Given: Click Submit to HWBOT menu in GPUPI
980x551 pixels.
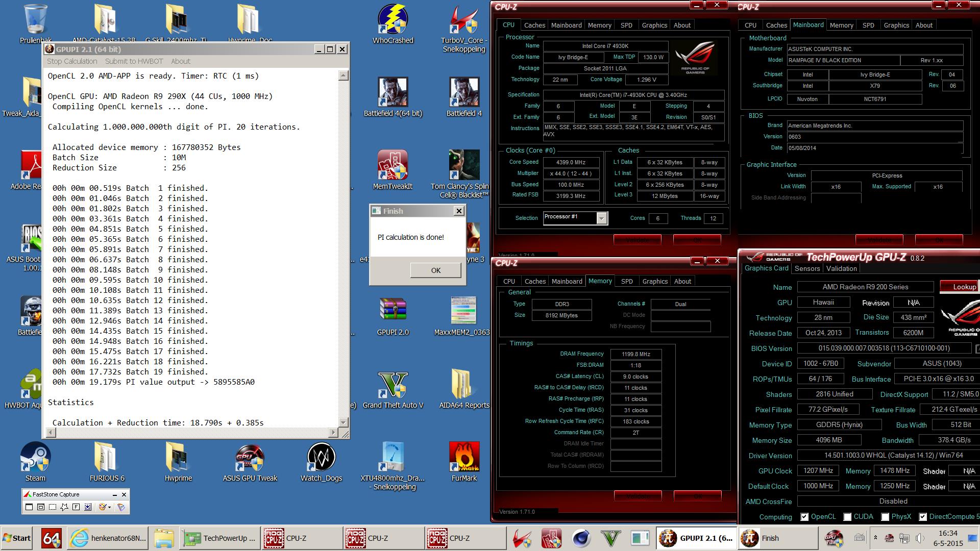Looking at the screenshot, I should pos(134,61).
